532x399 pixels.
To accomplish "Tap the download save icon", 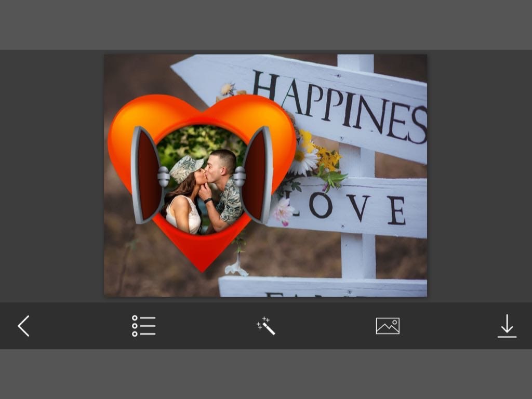I will click(507, 326).
